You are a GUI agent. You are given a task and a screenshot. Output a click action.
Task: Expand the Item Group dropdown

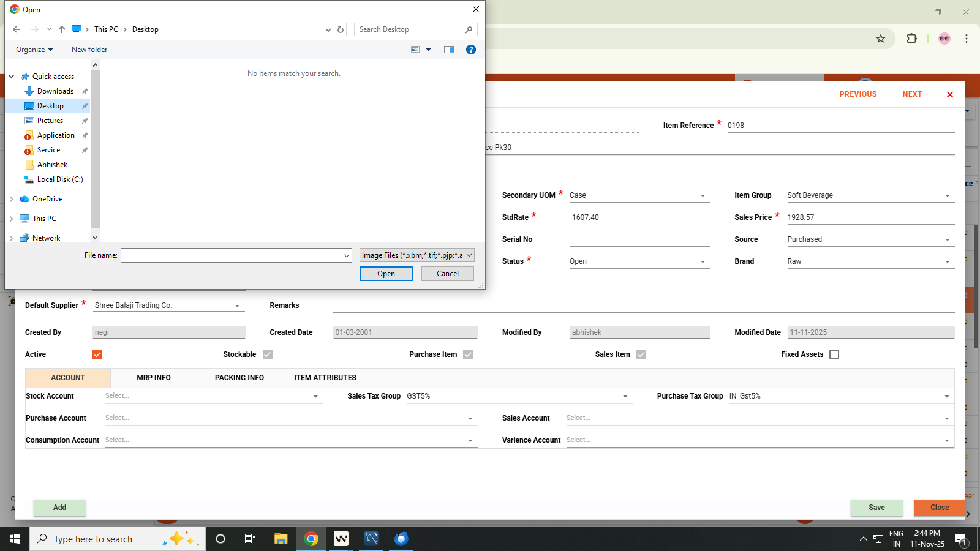[947, 196]
